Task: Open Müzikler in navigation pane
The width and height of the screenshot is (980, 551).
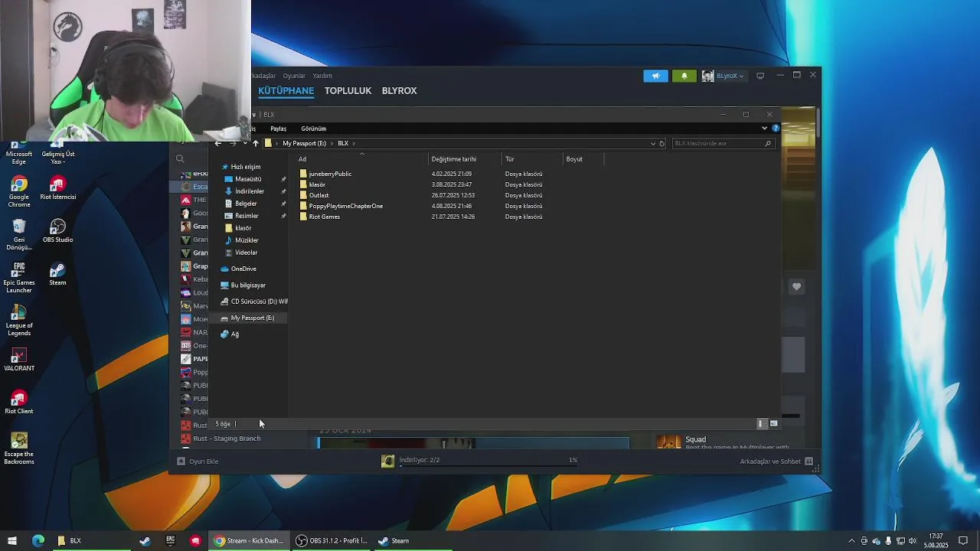Action: [247, 240]
